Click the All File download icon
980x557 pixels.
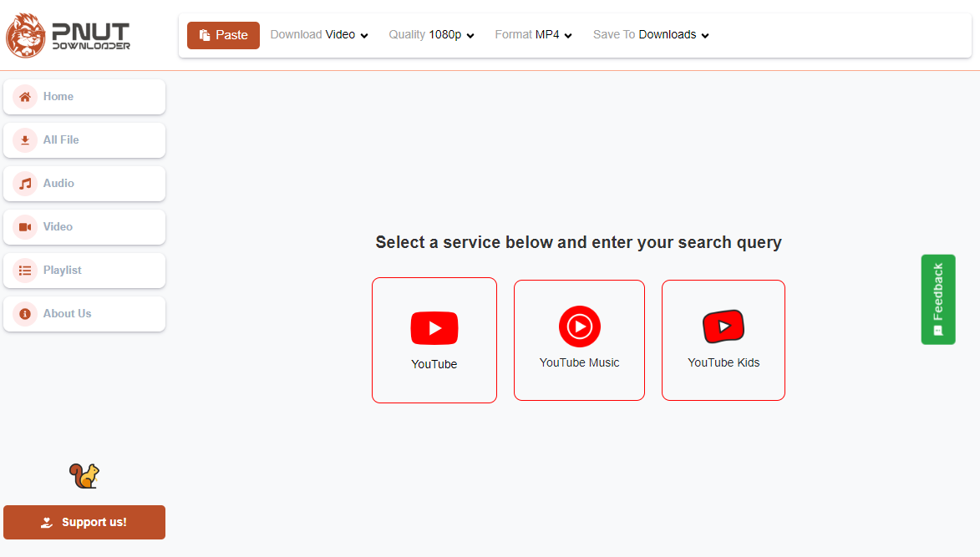click(25, 139)
